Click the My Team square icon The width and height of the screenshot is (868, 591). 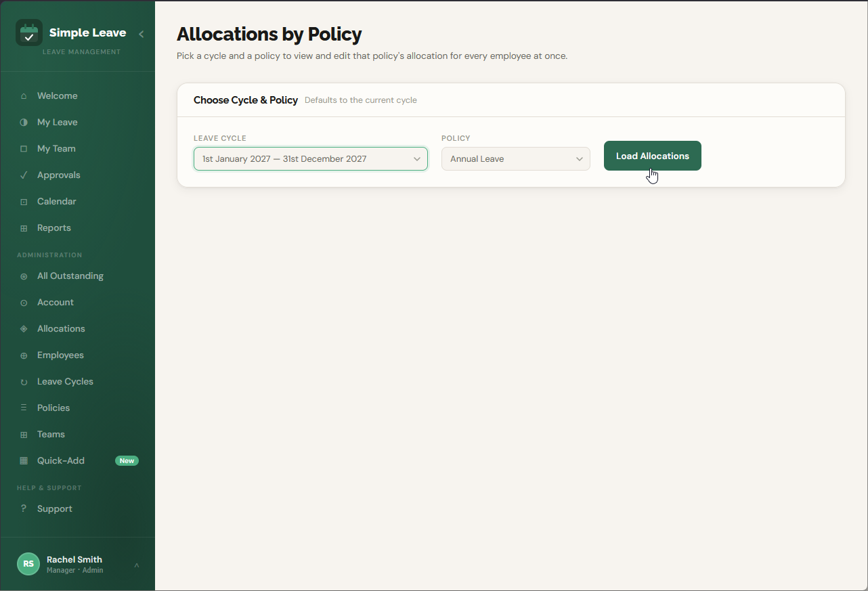click(x=24, y=149)
